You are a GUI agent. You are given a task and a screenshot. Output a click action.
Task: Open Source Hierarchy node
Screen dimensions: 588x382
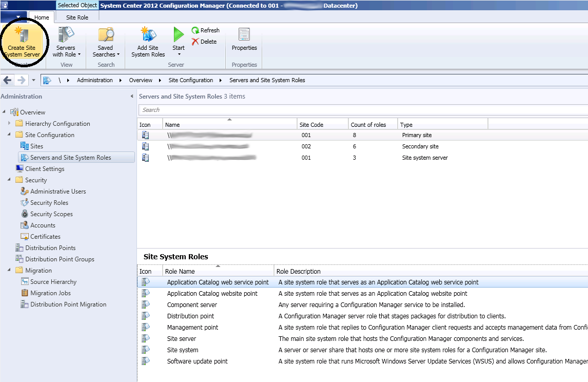[49, 282]
